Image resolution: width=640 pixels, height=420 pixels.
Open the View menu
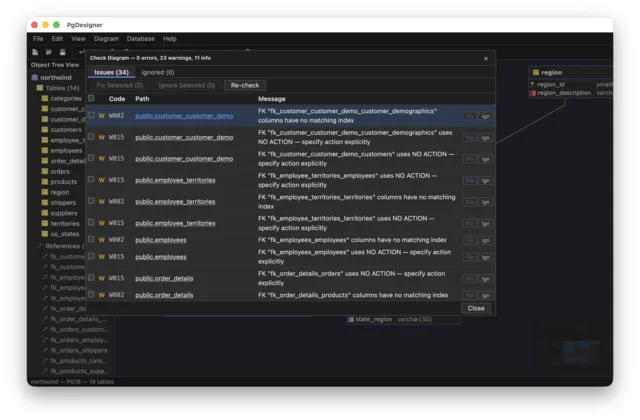pos(78,39)
